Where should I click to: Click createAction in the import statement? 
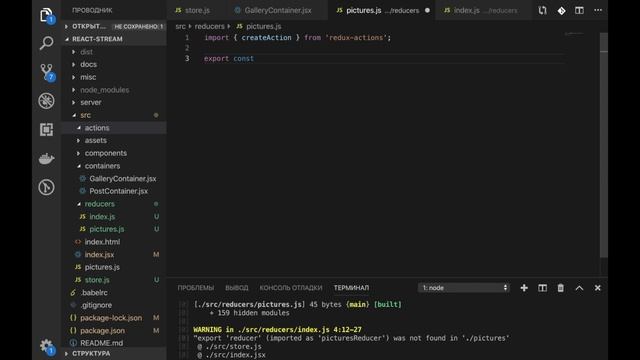click(267, 38)
